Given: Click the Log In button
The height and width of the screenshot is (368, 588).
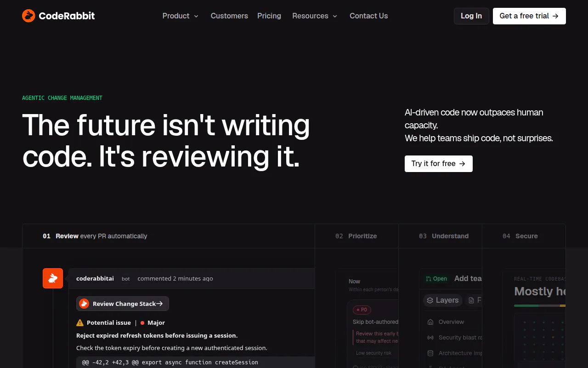Looking at the screenshot, I should click(471, 16).
